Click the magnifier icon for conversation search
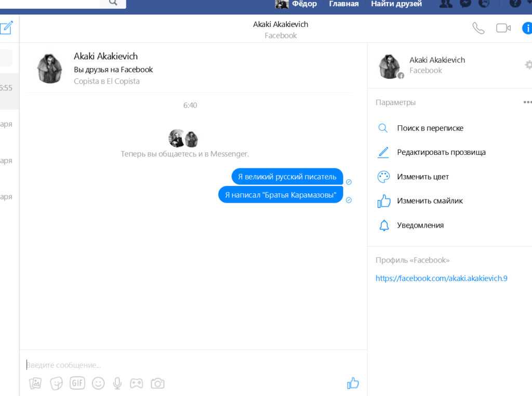The image size is (532, 396). pos(383,128)
